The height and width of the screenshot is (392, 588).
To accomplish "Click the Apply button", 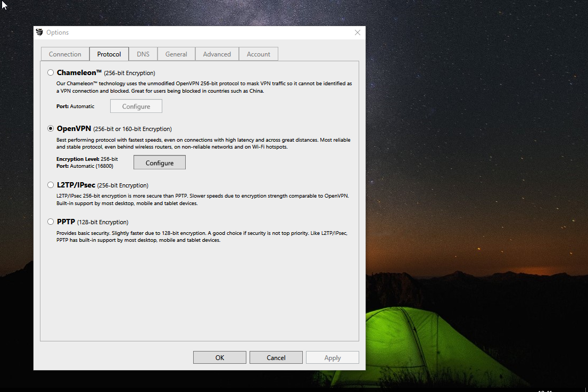I will pos(333,357).
